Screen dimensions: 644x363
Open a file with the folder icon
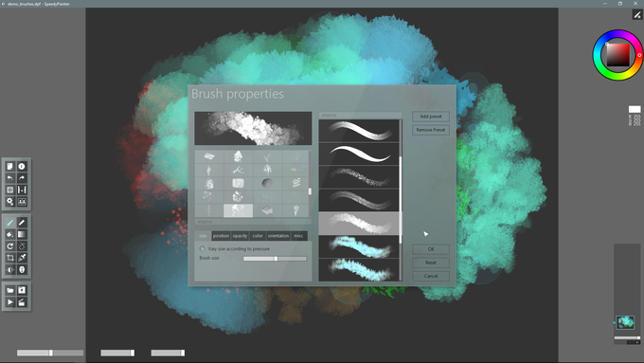click(x=9, y=290)
